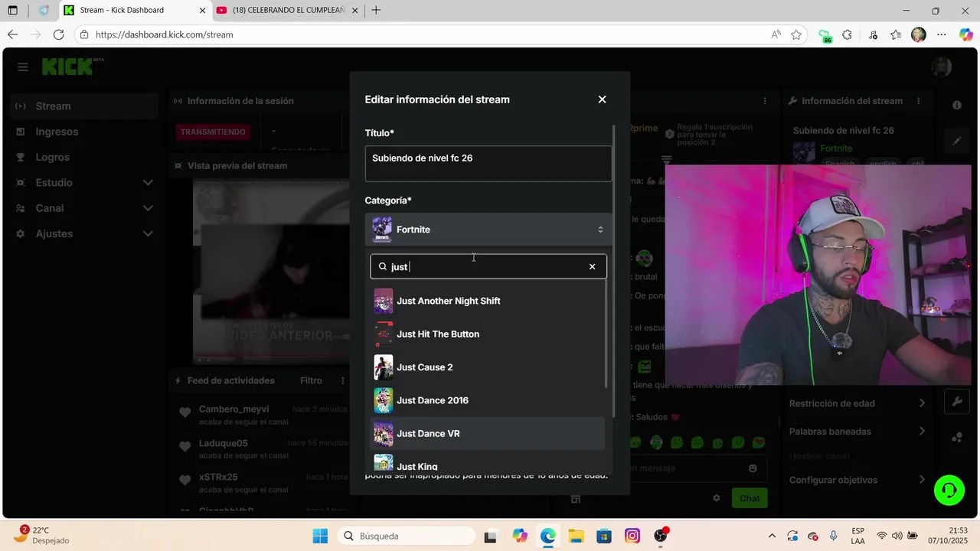Select Just Another Night Shift category

488,301
